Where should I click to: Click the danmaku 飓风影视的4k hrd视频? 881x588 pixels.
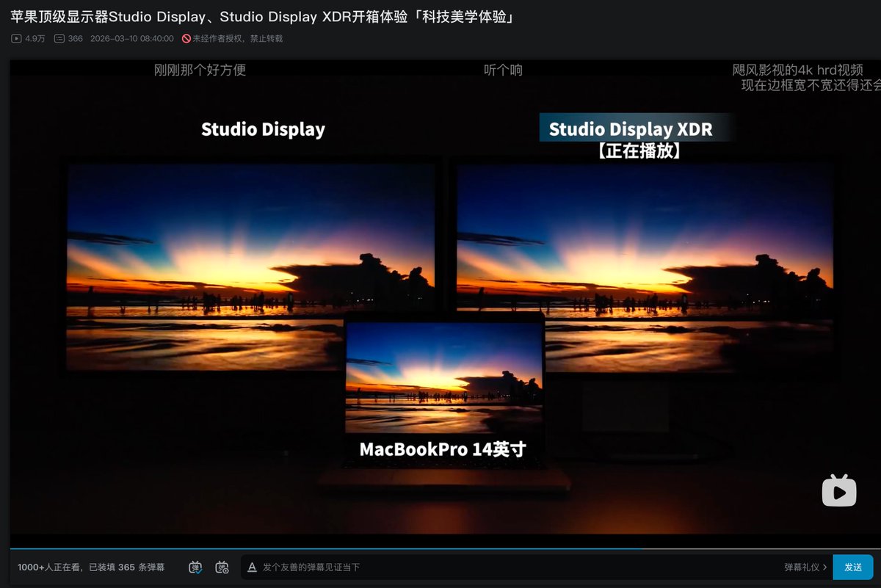797,70
